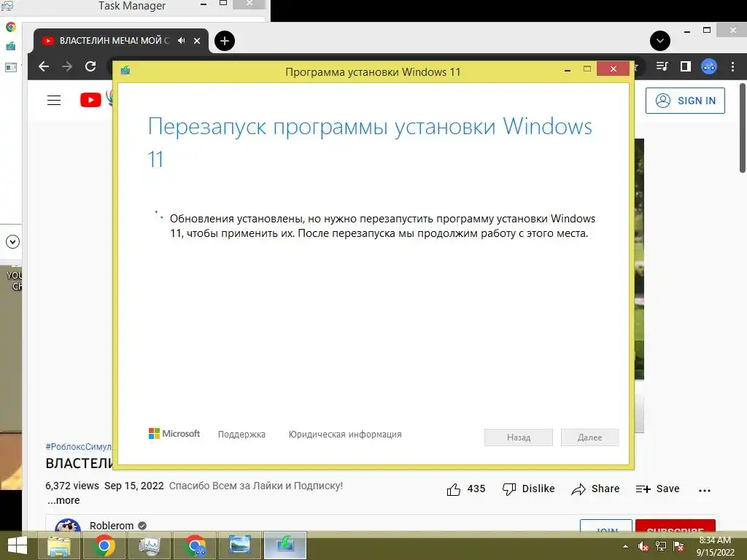Mute the tab audio speaker icon
The image size is (747, 560).
(181, 41)
